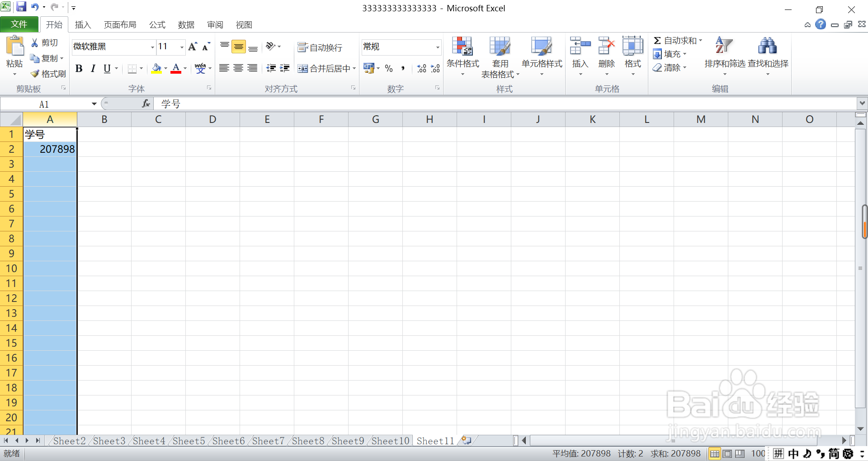The image size is (868, 461).
Task: Decrease font size with small A
Action: (x=206, y=47)
